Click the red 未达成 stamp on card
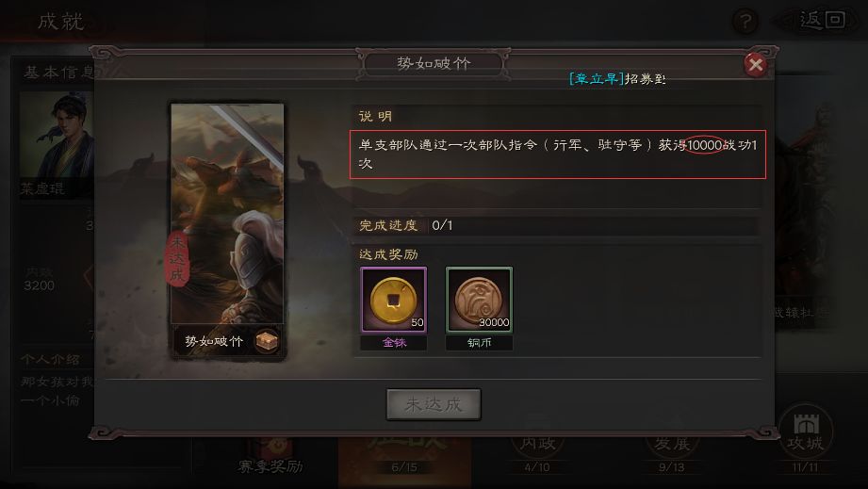Image resolution: width=868 pixels, height=489 pixels. 178,258
